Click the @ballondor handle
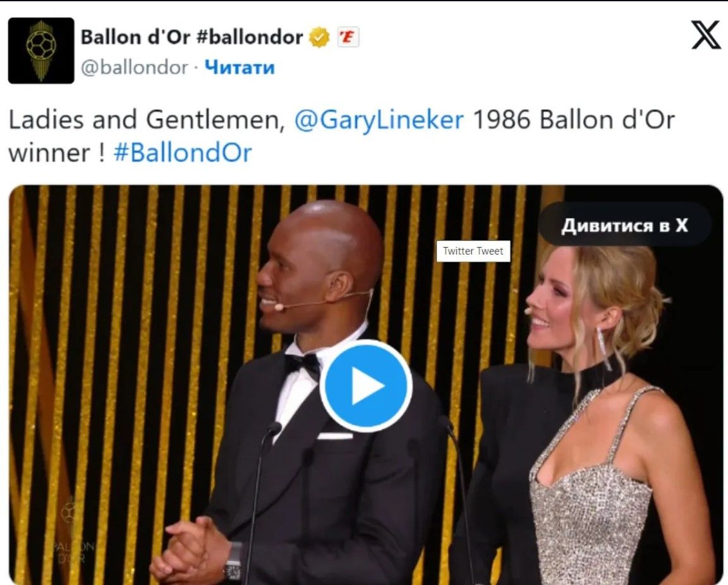Screen dimensions: 728x585 pos(135,68)
